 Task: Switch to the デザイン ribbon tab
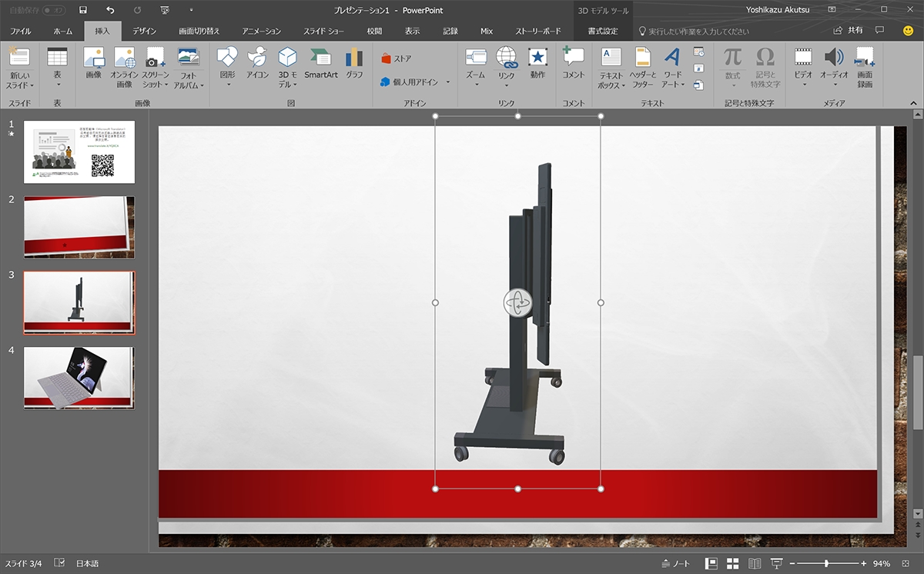tap(144, 32)
